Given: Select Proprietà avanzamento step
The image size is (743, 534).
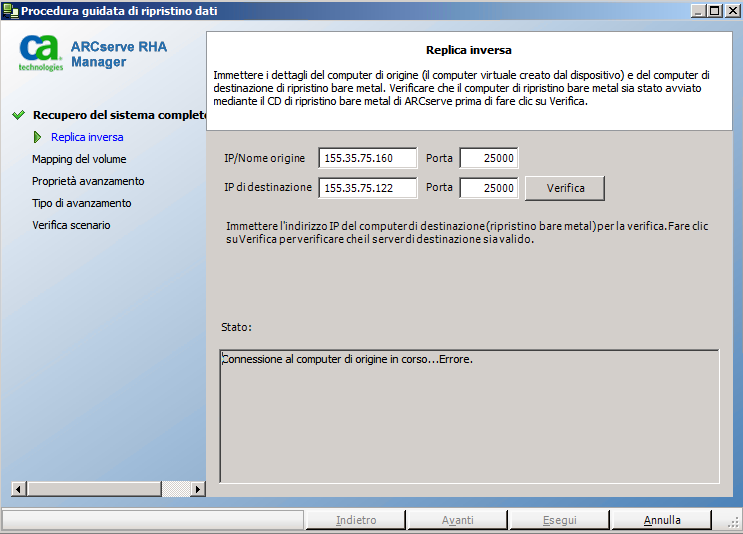Looking at the screenshot, I should point(88,181).
